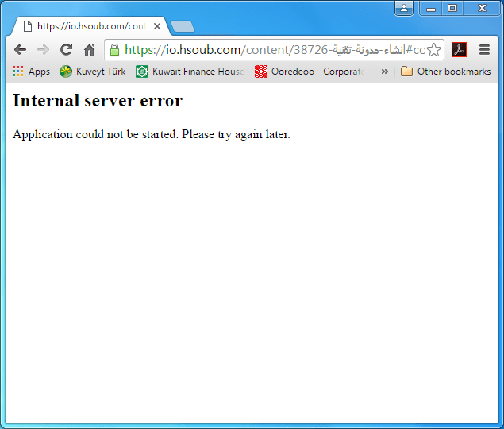Viewport: 504px width, 429px height.
Task: Close the Chrome window
Action: [x=482, y=8]
